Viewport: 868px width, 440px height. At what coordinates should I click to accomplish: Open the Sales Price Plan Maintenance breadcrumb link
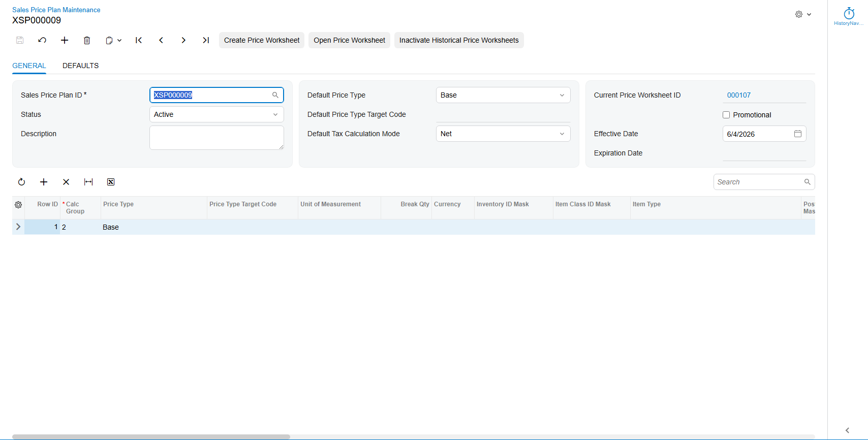[56, 10]
